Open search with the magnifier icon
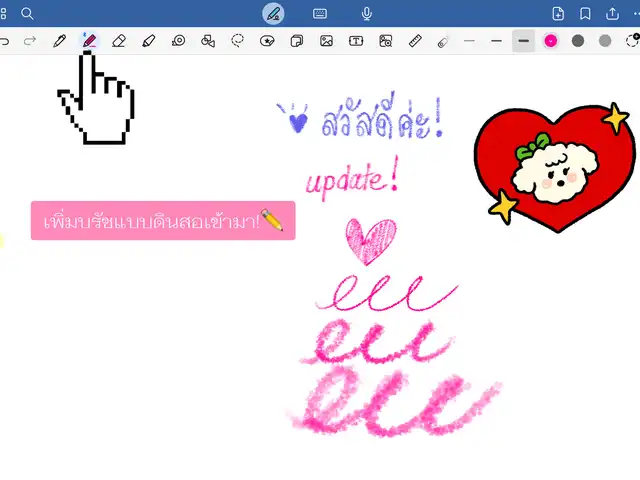 27,13
